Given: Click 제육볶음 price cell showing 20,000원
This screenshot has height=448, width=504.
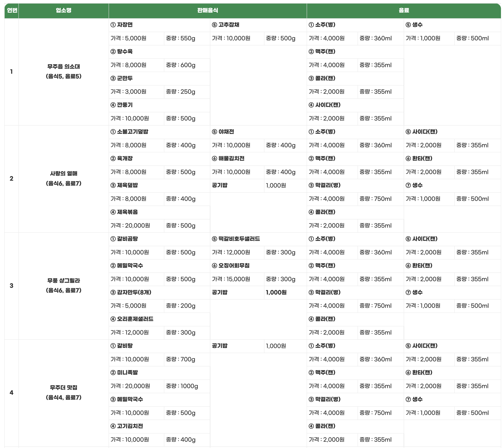Looking at the screenshot, I should [x=130, y=225].
